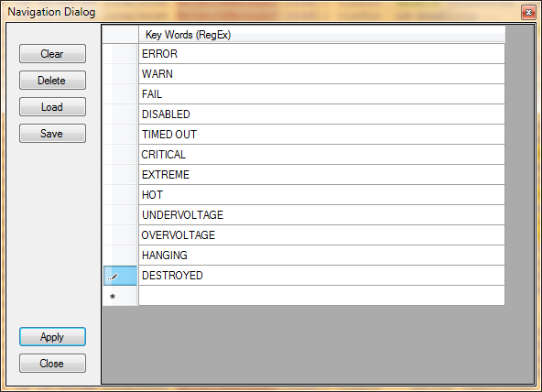Save the keyword list
The height and width of the screenshot is (392, 542).
click(x=52, y=134)
